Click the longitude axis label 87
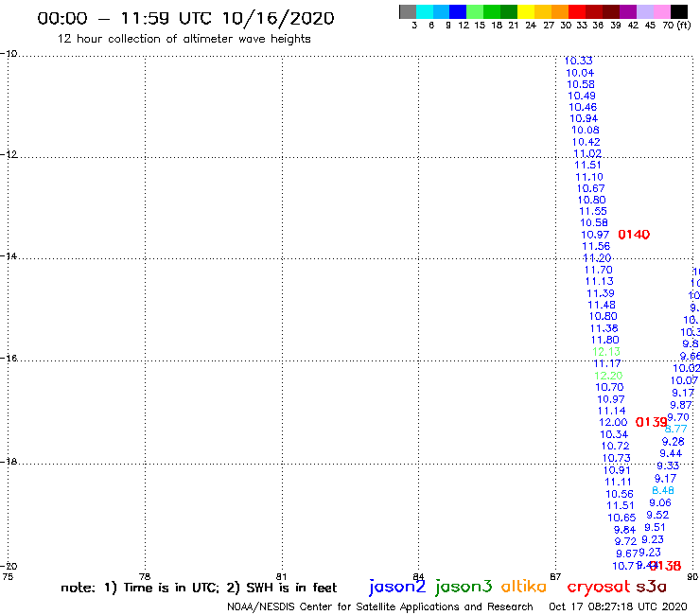 click(x=555, y=576)
